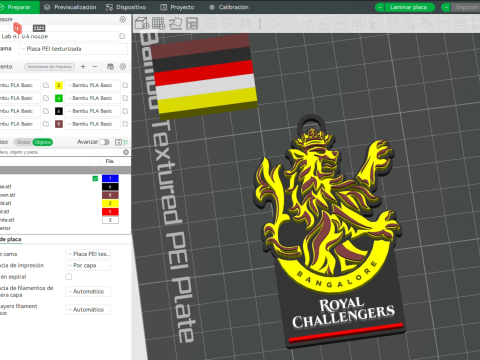Click black filament 6 color swatch
Viewport: 480px width, 360px height.
pyautogui.click(x=59, y=111)
